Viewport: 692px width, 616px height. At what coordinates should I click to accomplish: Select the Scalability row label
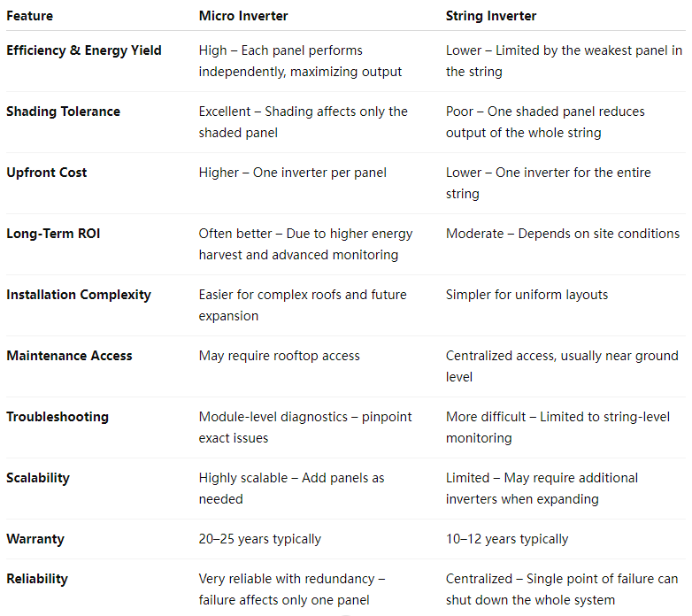tap(38, 478)
